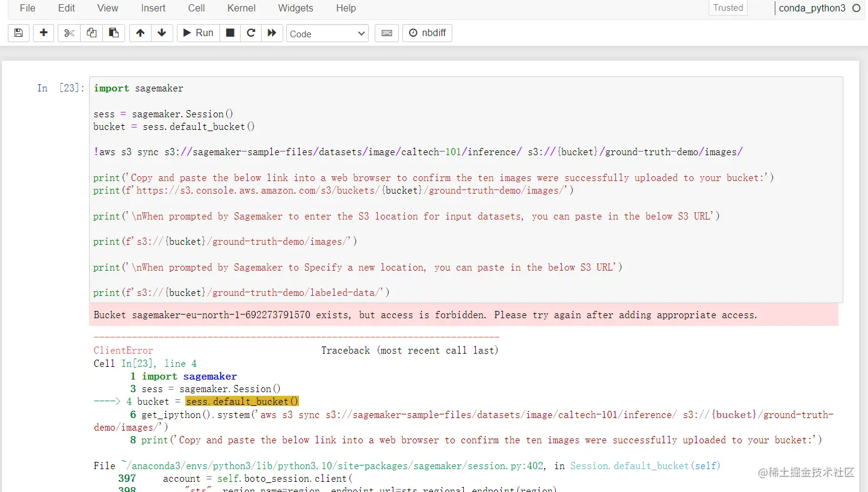Open the File menu
This screenshot has height=492, width=868.
point(28,8)
